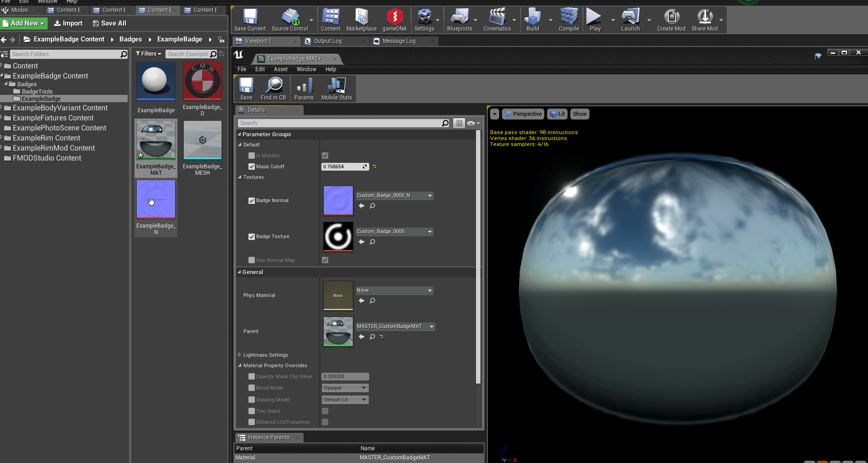This screenshot has width=868, height=463.
Task: Click the Params icon
Action: tap(304, 86)
